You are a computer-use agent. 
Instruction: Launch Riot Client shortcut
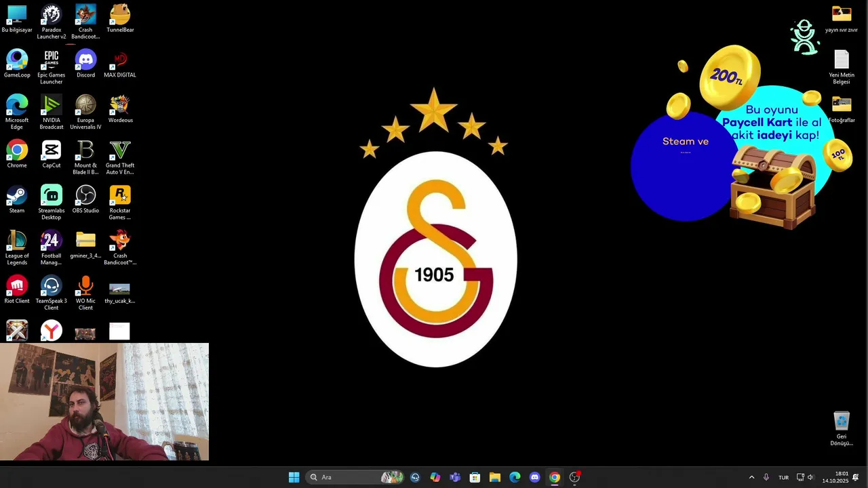[17, 290]
